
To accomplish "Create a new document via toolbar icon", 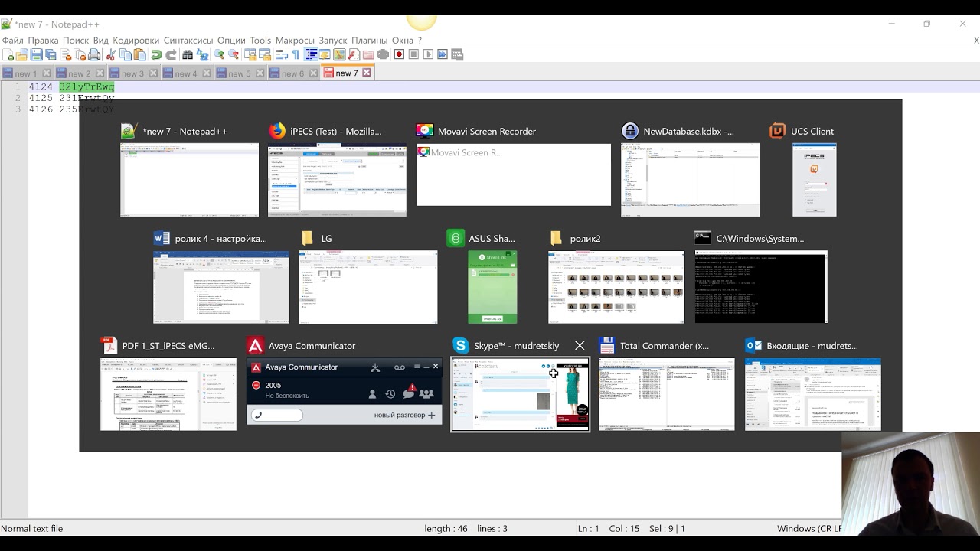I will tap(9, 54).
